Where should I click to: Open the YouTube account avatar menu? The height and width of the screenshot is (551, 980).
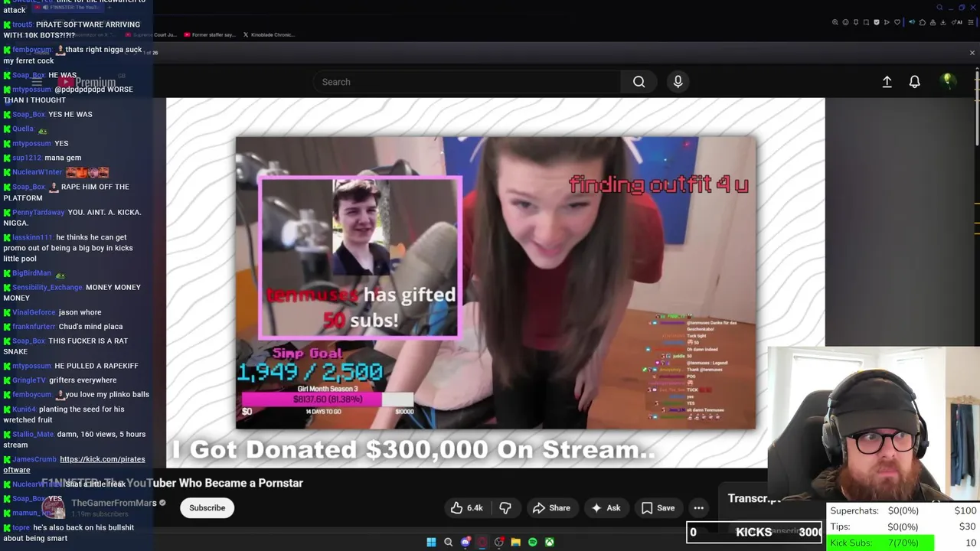pyautogui.click(x=948, y=81)
